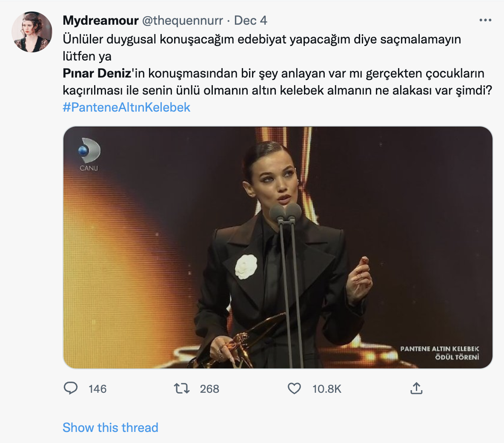Click the 10.8K likes count
This screenshot has height=443, width=504.
pyautogui.click(x=327, y=389)
